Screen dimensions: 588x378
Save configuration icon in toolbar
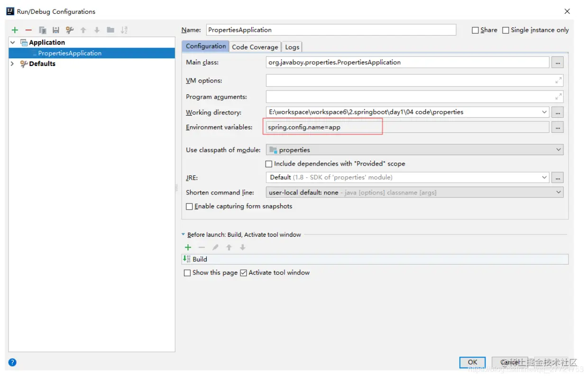click(56, 30)
